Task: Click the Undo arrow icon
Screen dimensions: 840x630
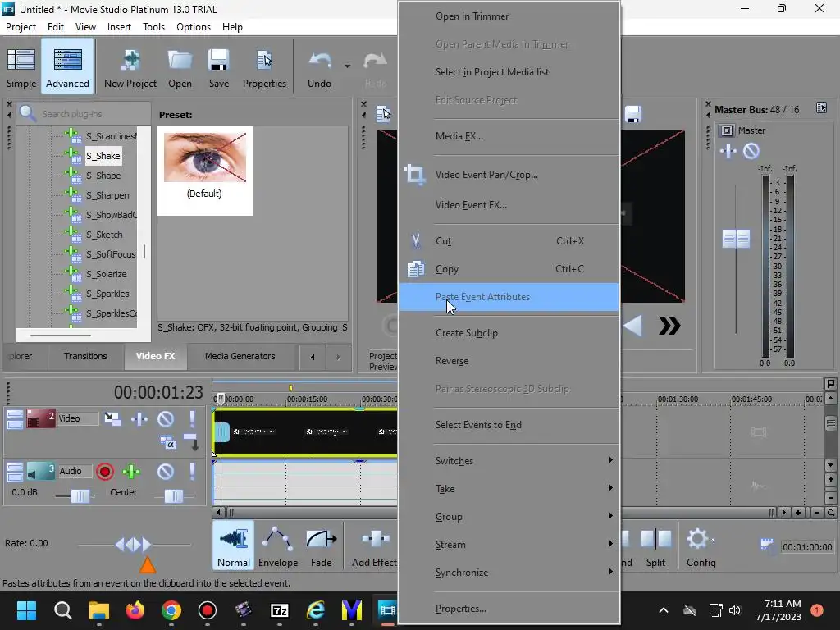Action: (319, 67)
